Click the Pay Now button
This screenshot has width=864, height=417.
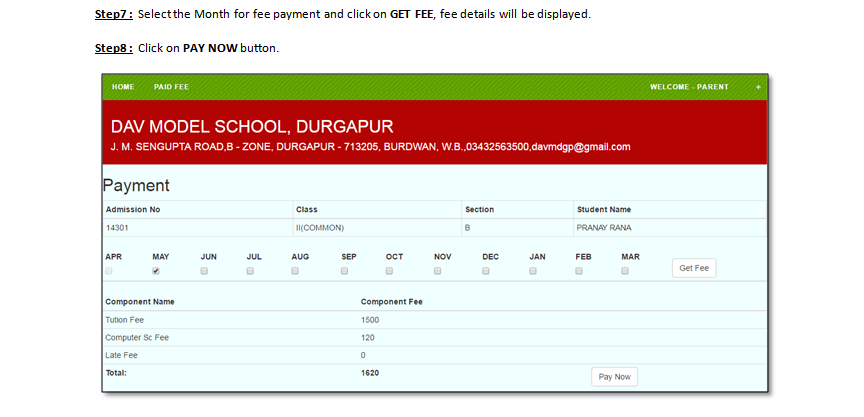point(614,377)
